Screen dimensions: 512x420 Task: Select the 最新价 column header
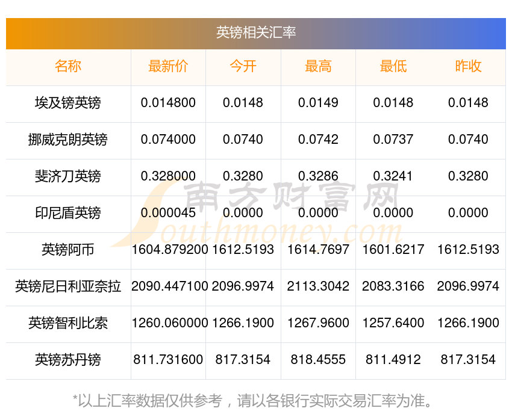coord(168,66)
